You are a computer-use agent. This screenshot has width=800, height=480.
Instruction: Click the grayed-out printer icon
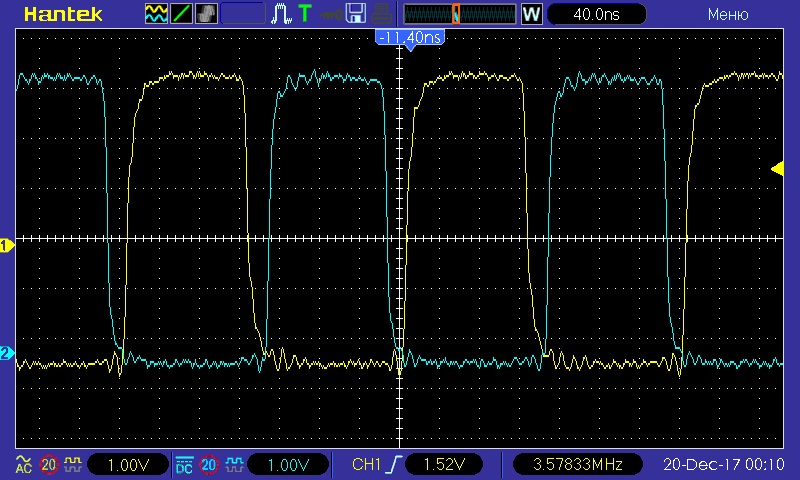click(381, 14)
